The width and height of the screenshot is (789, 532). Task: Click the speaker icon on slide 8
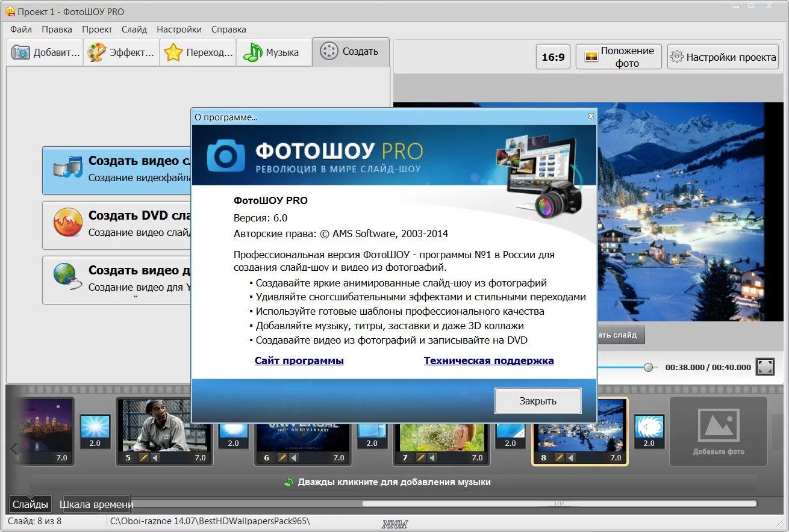571,458
